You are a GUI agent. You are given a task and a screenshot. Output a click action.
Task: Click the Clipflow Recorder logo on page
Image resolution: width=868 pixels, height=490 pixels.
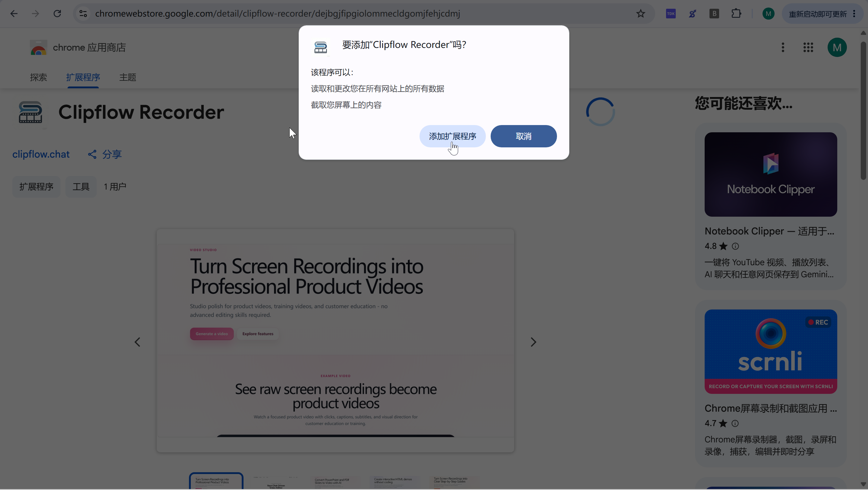click(30, 112)
